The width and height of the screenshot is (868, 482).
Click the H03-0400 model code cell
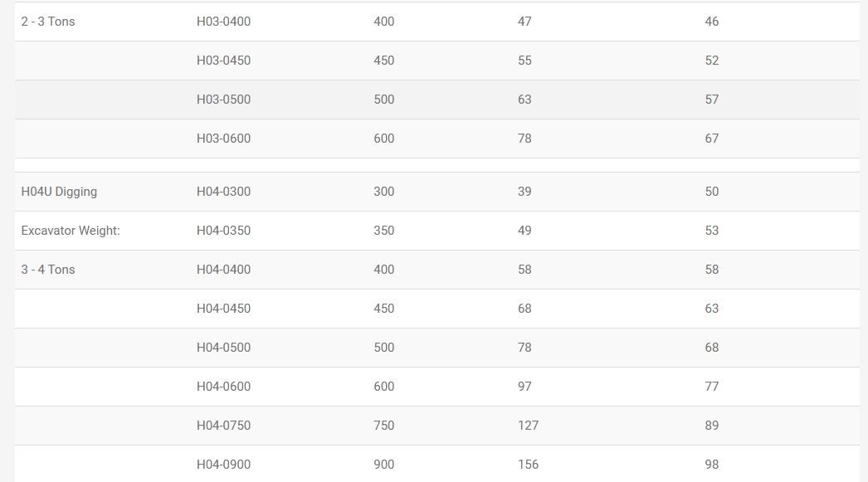pyautogui.click(x=223, y=22)
